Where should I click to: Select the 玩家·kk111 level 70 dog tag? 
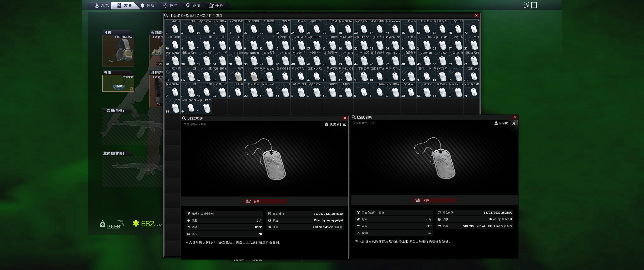[172, 43]
